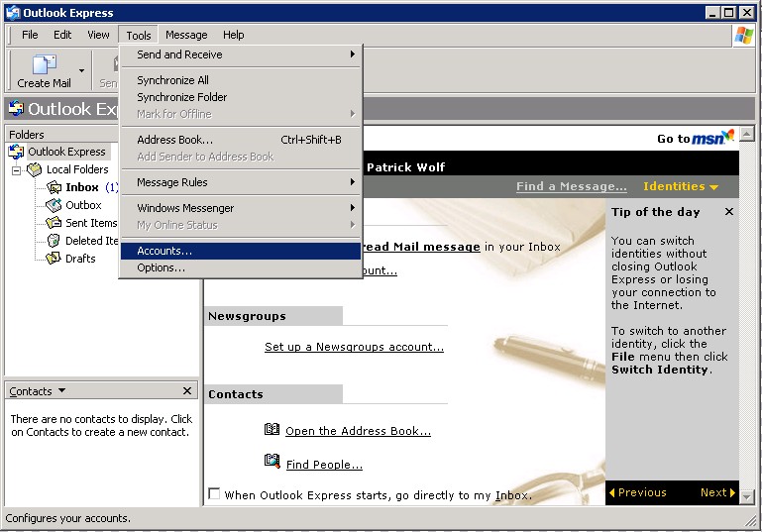Viewport: 762px width, 532px height.
Task: Open the Edit menu
Action: pyautogui.click(x=62, y=35)
